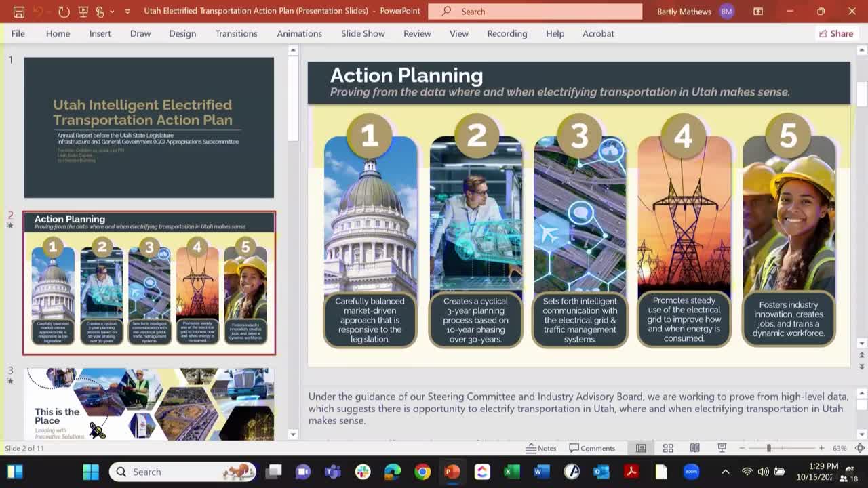Screen dimensions: 868x488
Task: Click Previous Slide double-arrow button
Action: (x=862, y=355)
